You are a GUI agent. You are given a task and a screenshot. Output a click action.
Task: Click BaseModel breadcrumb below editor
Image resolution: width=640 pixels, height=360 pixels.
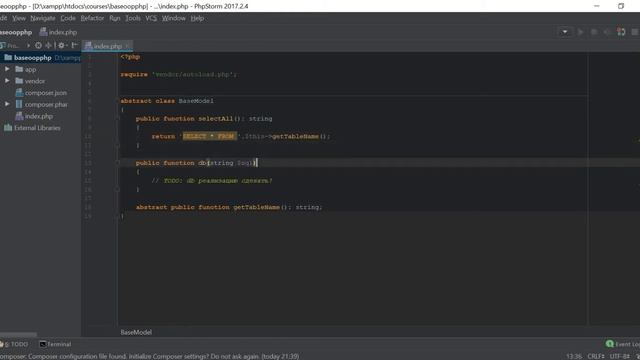(x=136, y=332)
